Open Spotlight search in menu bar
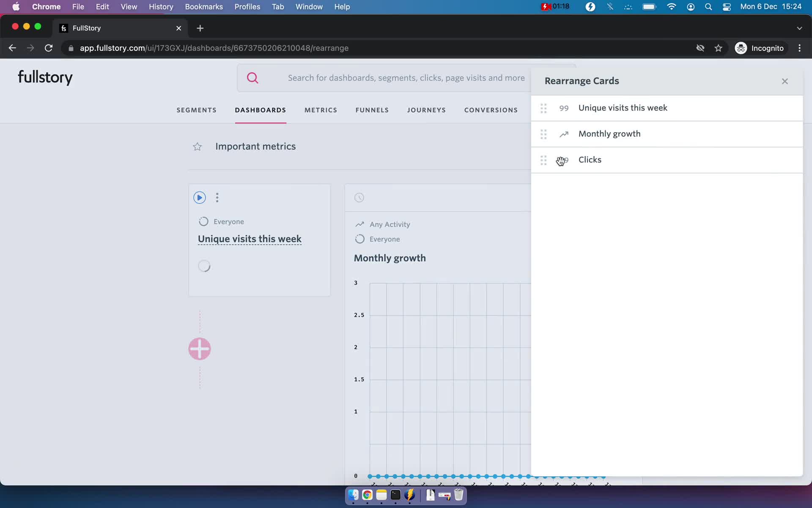 coord(708,7)
